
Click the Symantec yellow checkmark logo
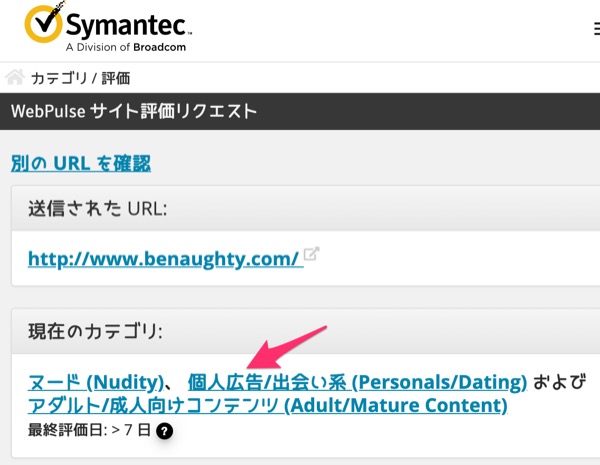point(43,23)
